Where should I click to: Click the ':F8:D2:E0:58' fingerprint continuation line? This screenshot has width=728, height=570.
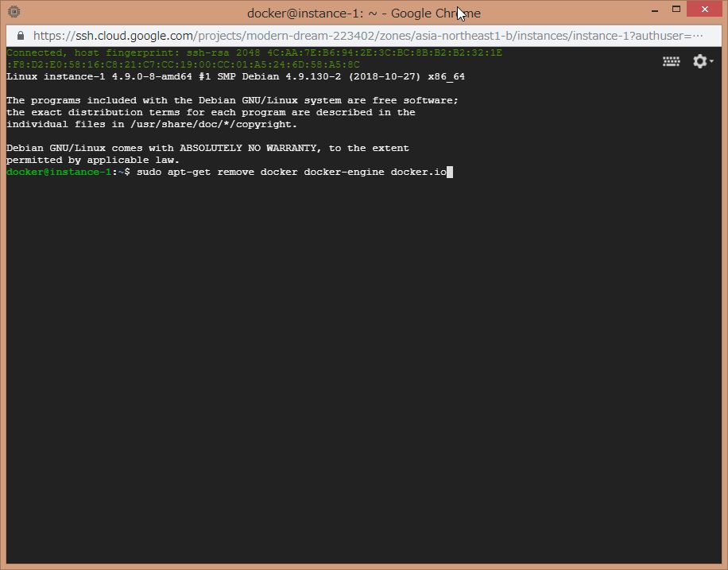[183, 64]
